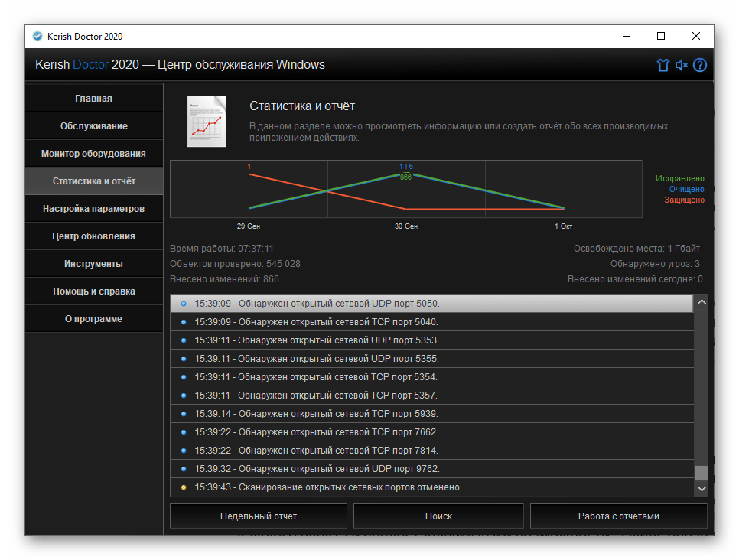Click the blue bullet of UDP 5050 entry
The image size is (739, 560).
click(x=184, y=304)
